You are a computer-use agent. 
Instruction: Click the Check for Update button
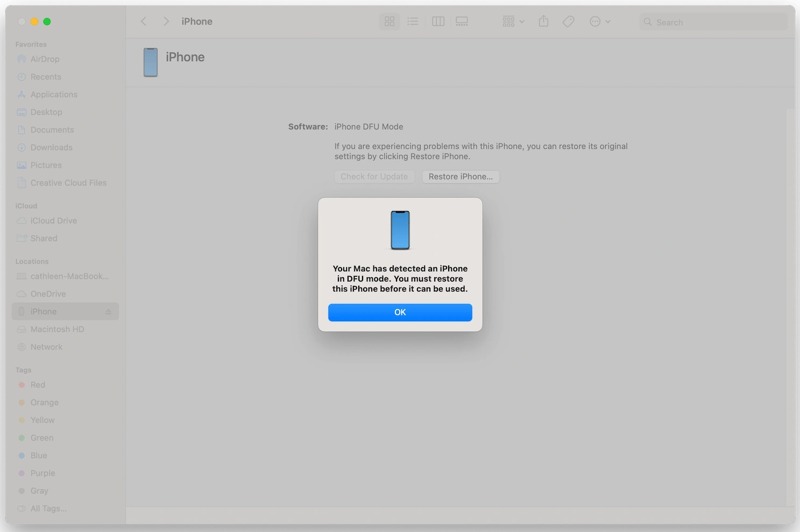coord(374,176)
